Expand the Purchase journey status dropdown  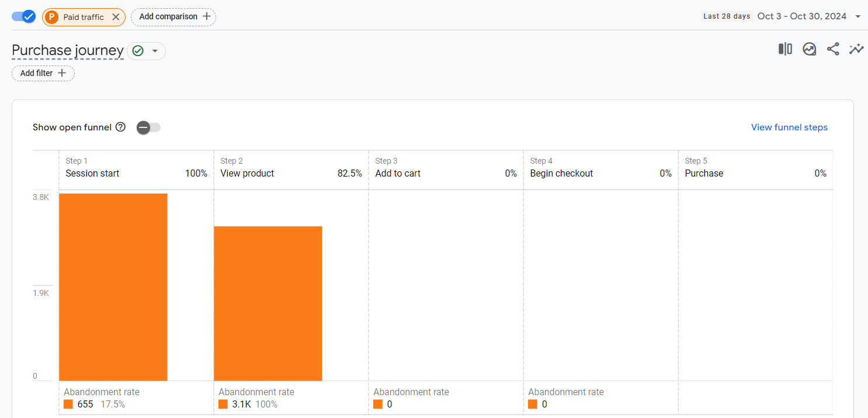click(155, 51)
